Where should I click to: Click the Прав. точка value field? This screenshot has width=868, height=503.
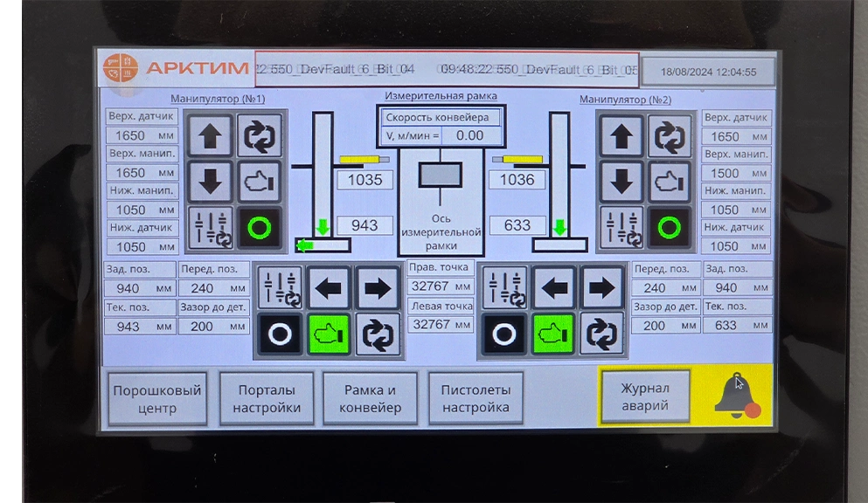point(441,286)
